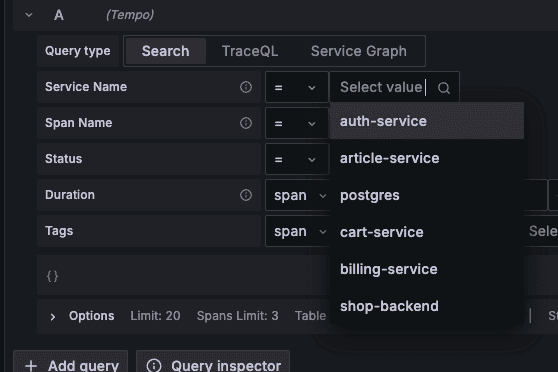The height and width of the screenshot is (372, 558).
Task: Click the search magnifier icon in Select value
Action: 443,88
